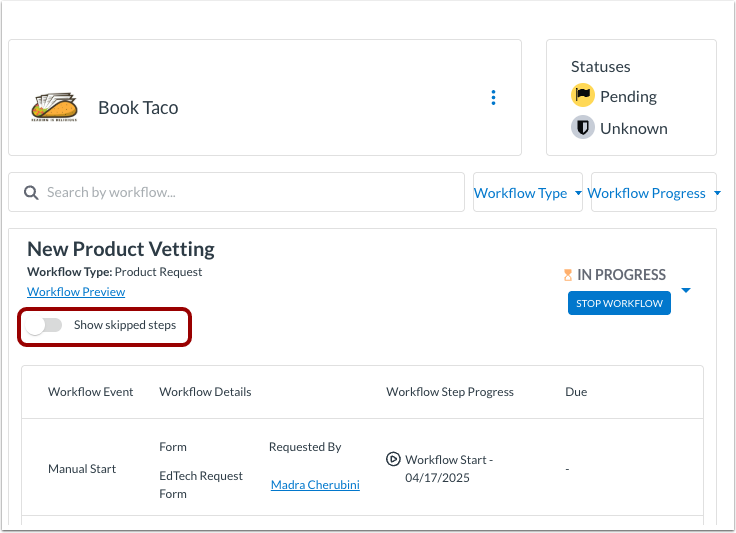Open the Workflow Progress filter dropdown
Viewport: 736px width, 533px height.
[653, 193]
